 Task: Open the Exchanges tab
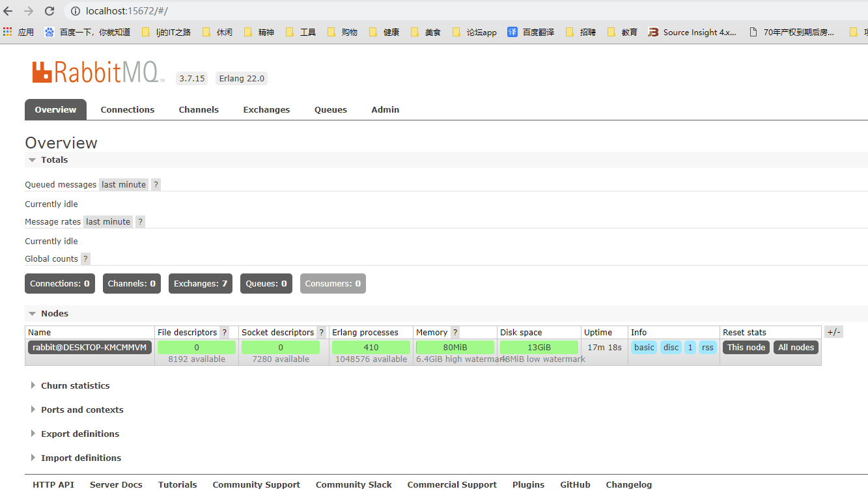click(266, 109)
